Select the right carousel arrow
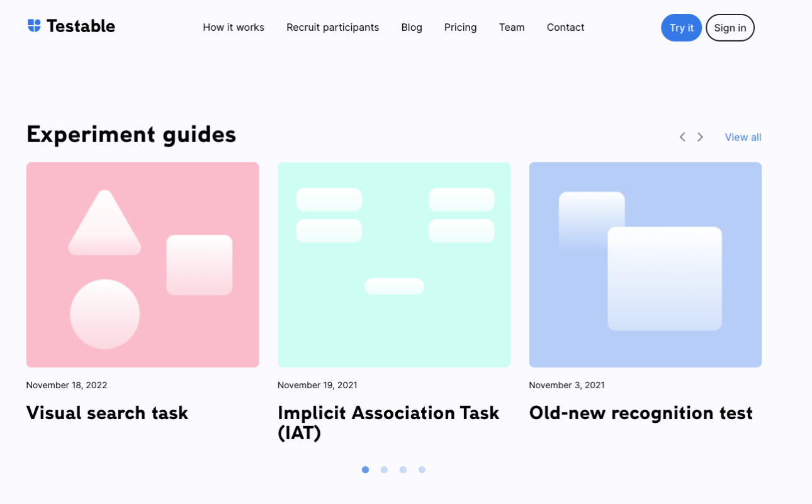 pyautogui.click(x=700, y=137)
